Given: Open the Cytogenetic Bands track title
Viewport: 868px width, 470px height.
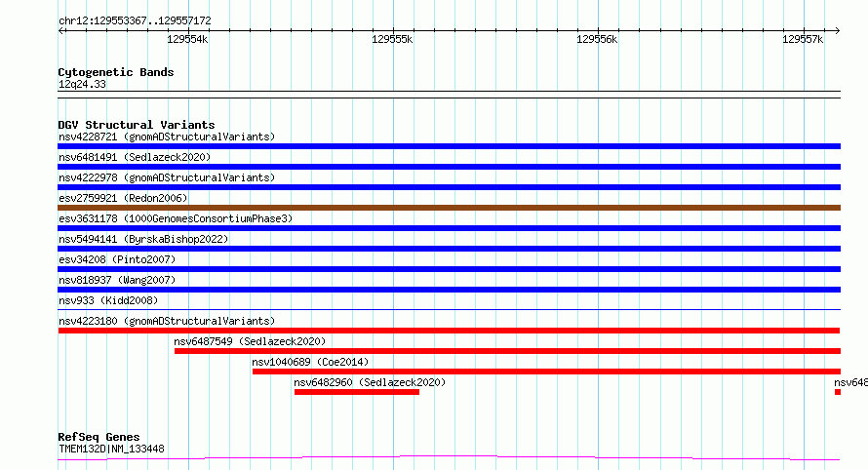Looking at the screenshot, I should [116, 72].
